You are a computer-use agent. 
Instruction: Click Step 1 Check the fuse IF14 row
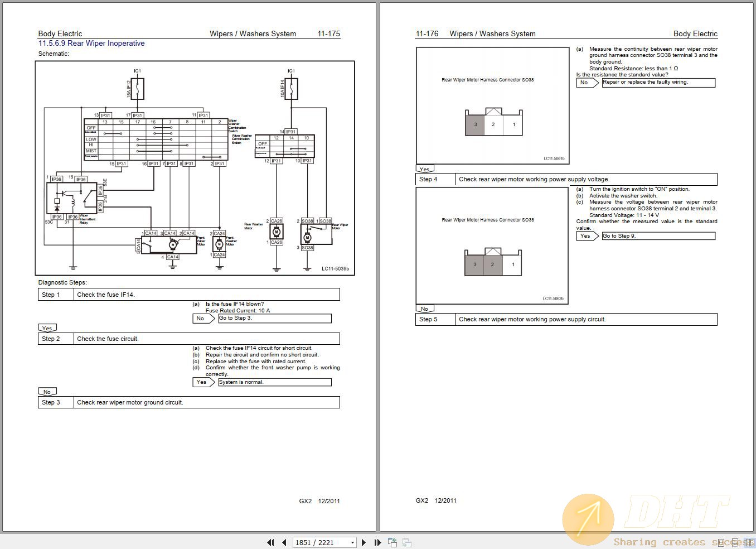click(189, 295)
